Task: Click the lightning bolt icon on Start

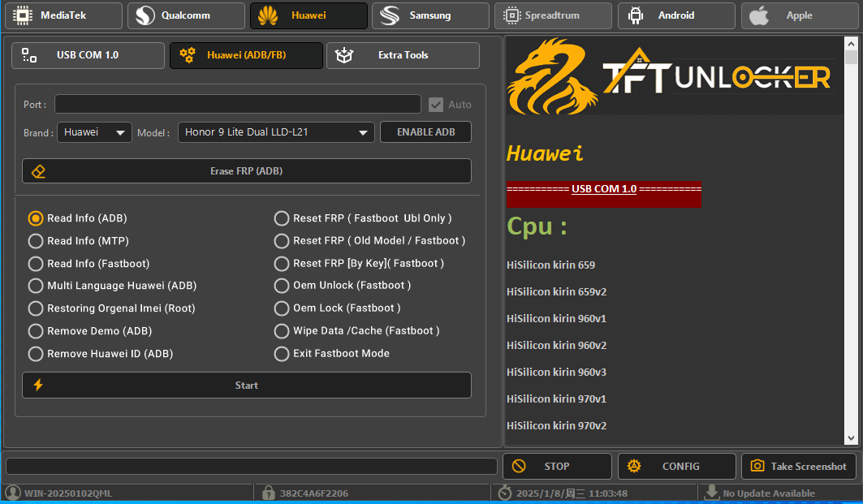Action: (38, 386)
